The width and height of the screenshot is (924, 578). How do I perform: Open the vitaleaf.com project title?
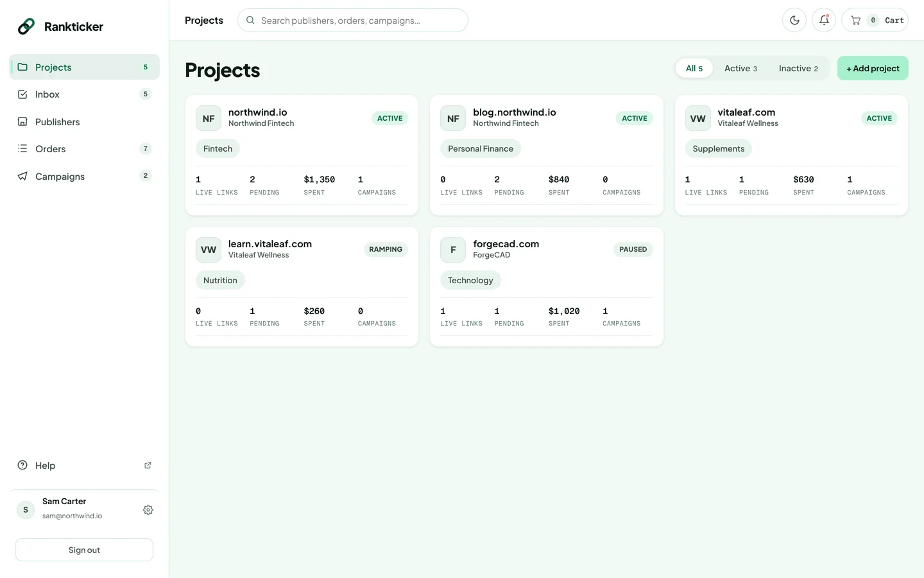[x=746, y=112]
